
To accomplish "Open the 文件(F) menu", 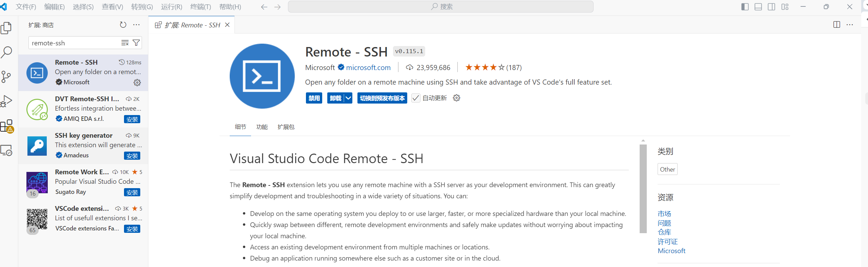I will coord(26,7).
